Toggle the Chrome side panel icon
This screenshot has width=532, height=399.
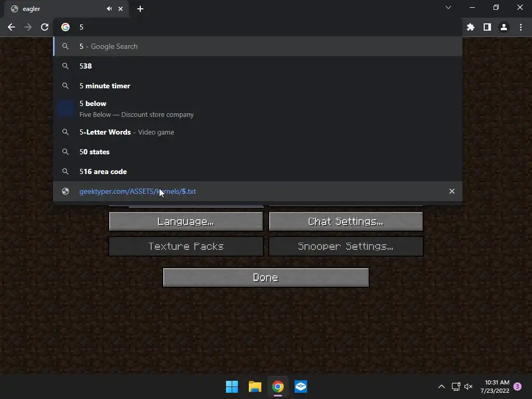[487, 27]
